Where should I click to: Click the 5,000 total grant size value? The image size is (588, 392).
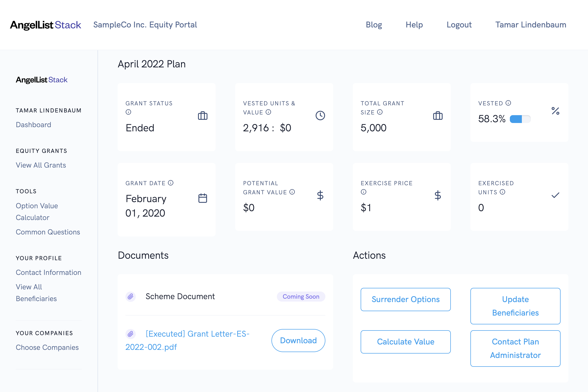coord(373,128)
